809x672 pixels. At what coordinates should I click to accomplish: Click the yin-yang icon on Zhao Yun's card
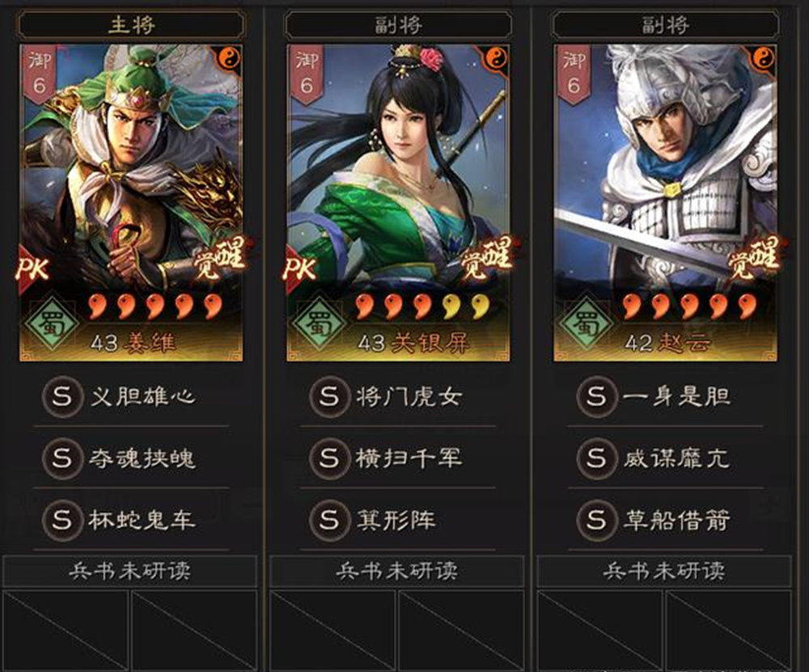[x=764, y=57]
